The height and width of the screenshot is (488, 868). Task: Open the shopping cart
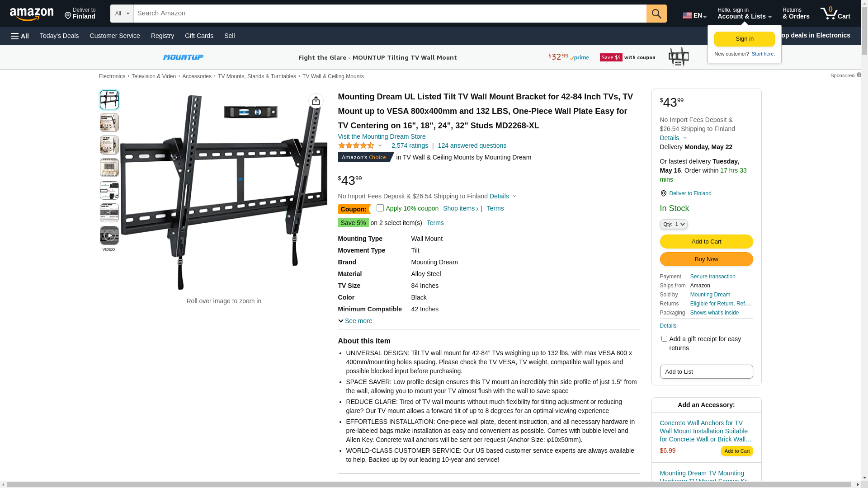[835, 14]
